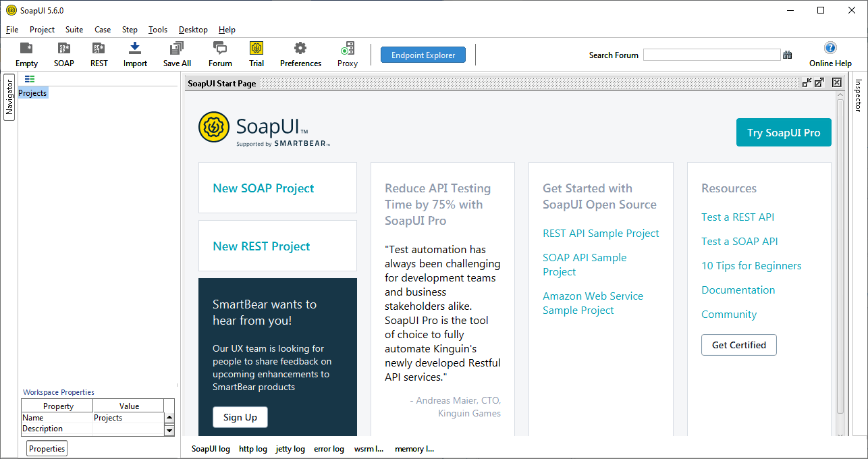Follow the Test a REST API link

tap(738, 217)
